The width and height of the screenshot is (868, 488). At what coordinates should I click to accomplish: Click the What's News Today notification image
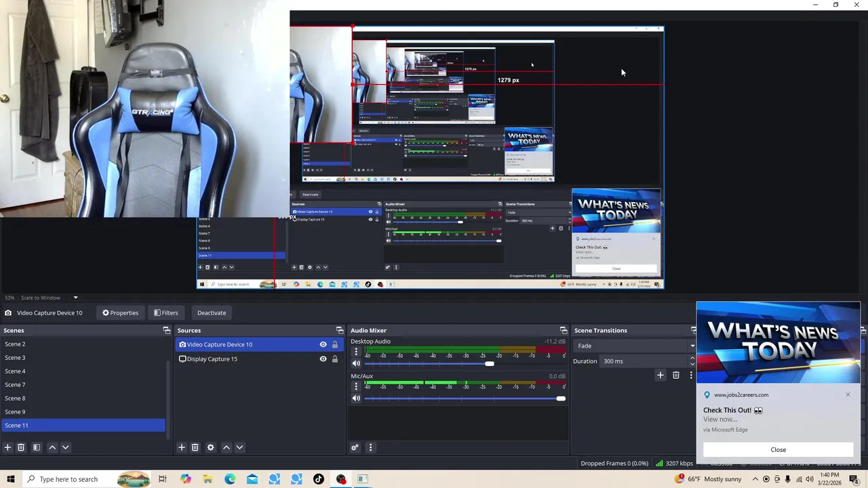click(778, 344)
